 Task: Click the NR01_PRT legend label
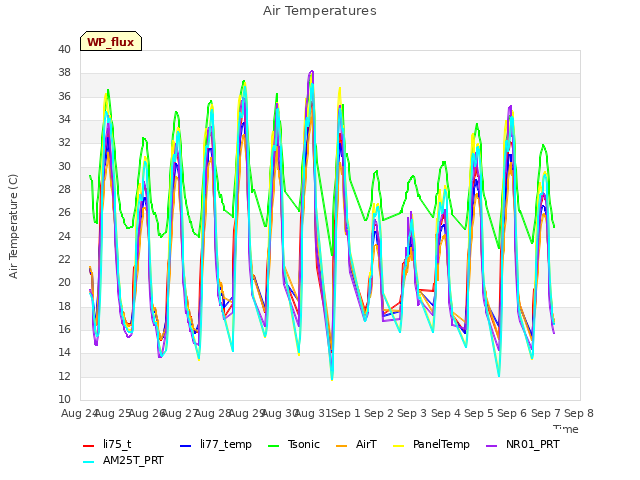click(533, 444)
